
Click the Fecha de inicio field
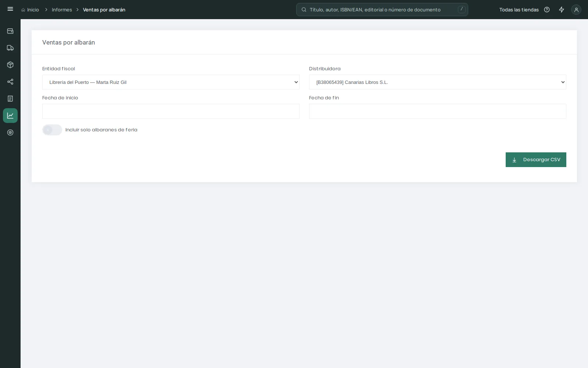171,112
